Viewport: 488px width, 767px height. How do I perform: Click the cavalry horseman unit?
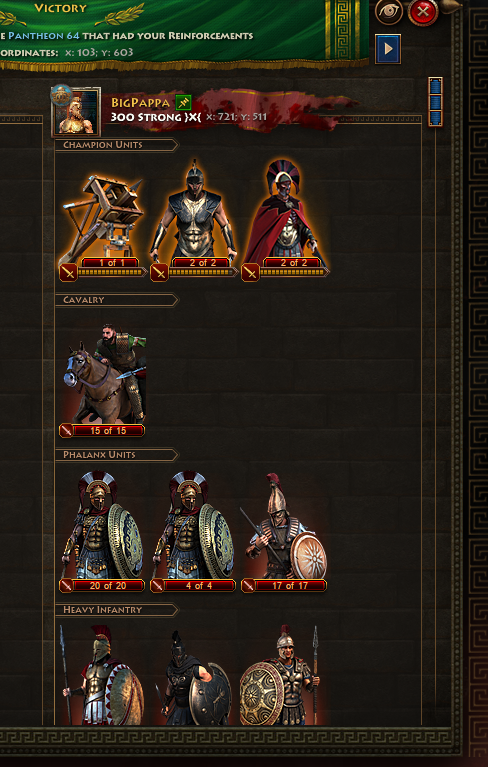[x=104, y=374]
